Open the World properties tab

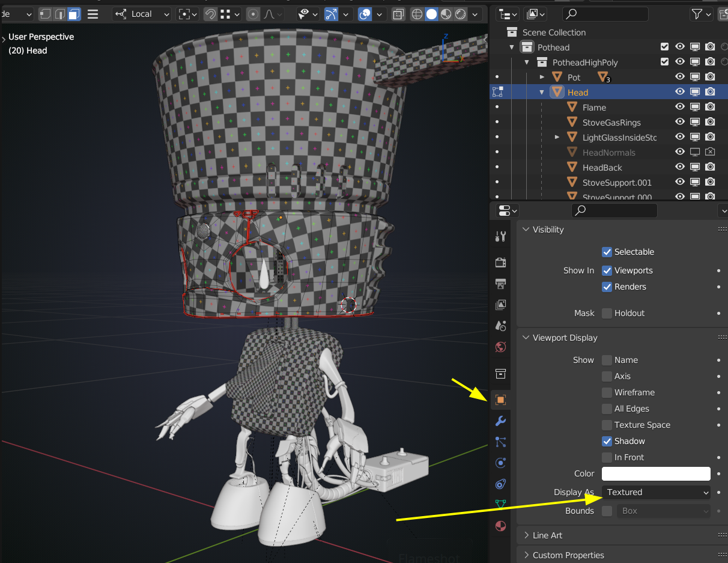[x=500, y=347]
